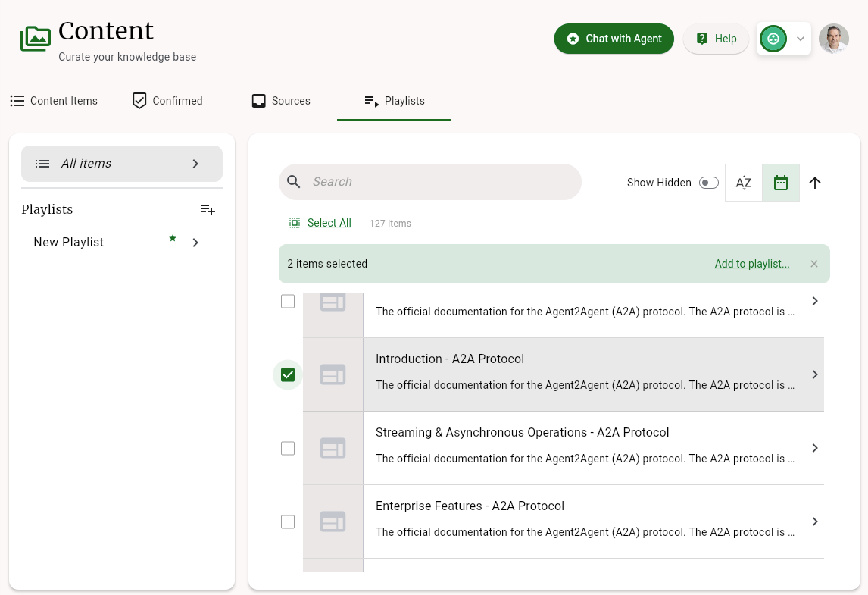Image resolution: width=868 pixels, height=595 pixels.
Task: Expand Streaming & Asynchronous Operations item chevron
Action: (x=815, y=448)
